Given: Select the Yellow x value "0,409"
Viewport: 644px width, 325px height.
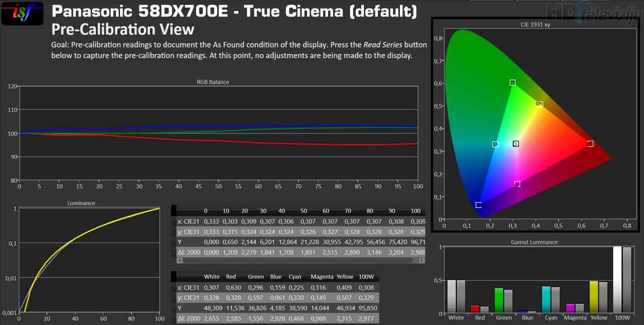Looking at the screenshot, I should [345, 288].
